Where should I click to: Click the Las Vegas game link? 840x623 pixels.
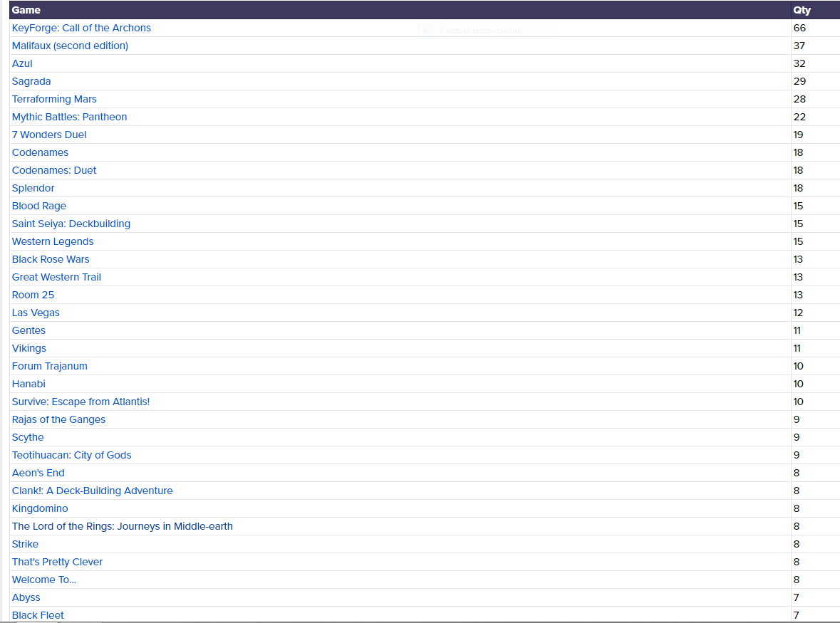36,313
